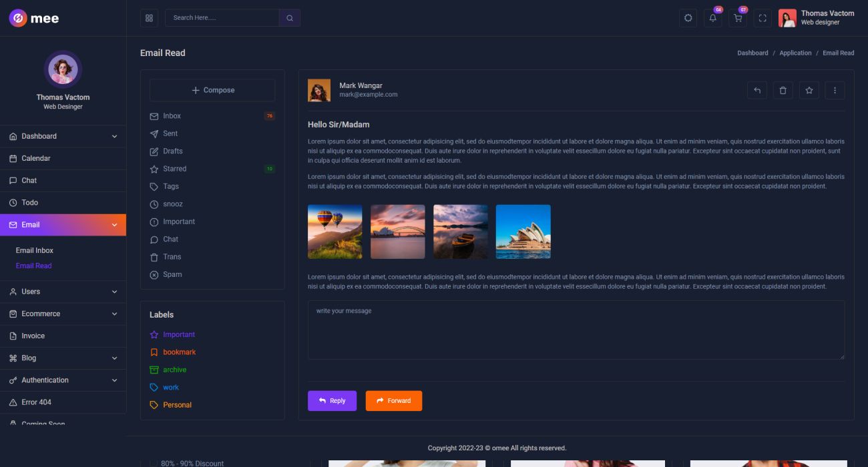868x467 pixels.
Task: Click mark@example.com sender address
Action: [x=369, y=95]
